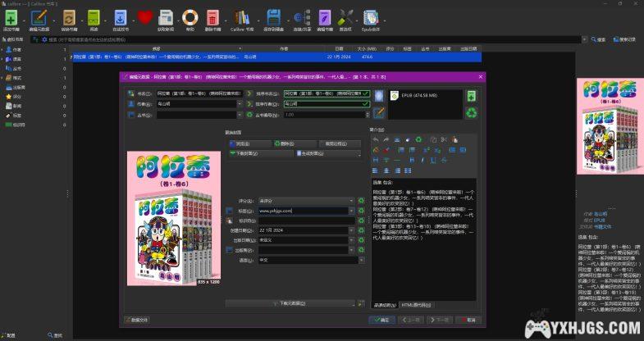Image resolution: width=644 pixels, height=341 pixels.
Task: Click the tags field containing www.yxhjgs.com
Action: 303,211
